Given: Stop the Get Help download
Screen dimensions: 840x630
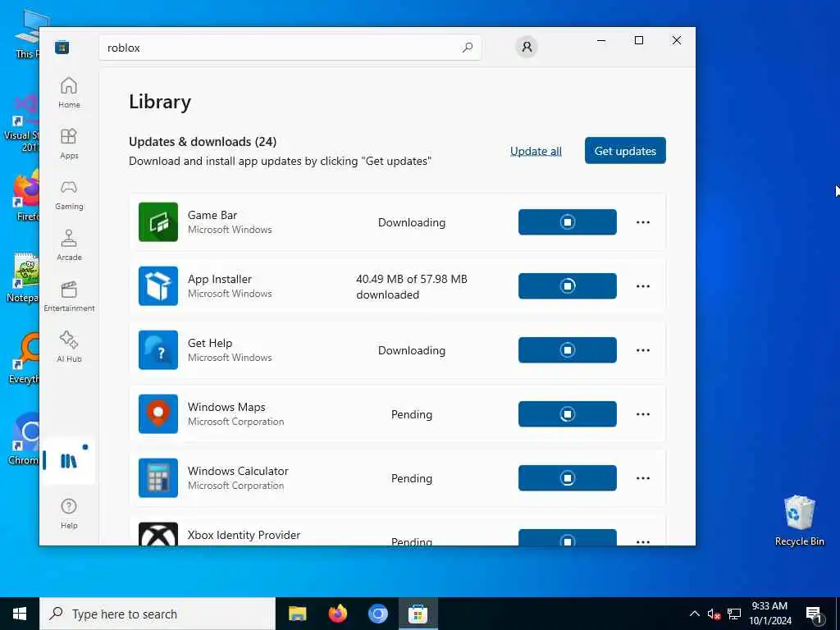Looking at the screenshot, I should coord(568,349).
